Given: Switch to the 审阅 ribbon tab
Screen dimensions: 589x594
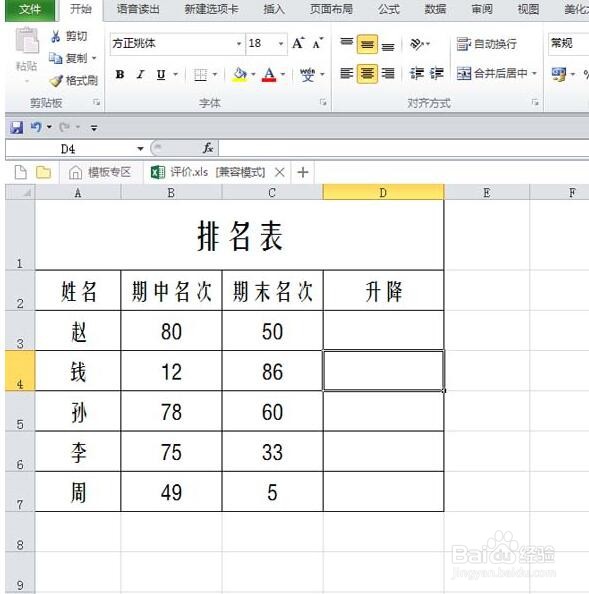Looking at the screenshot, I should coord(482,9).
